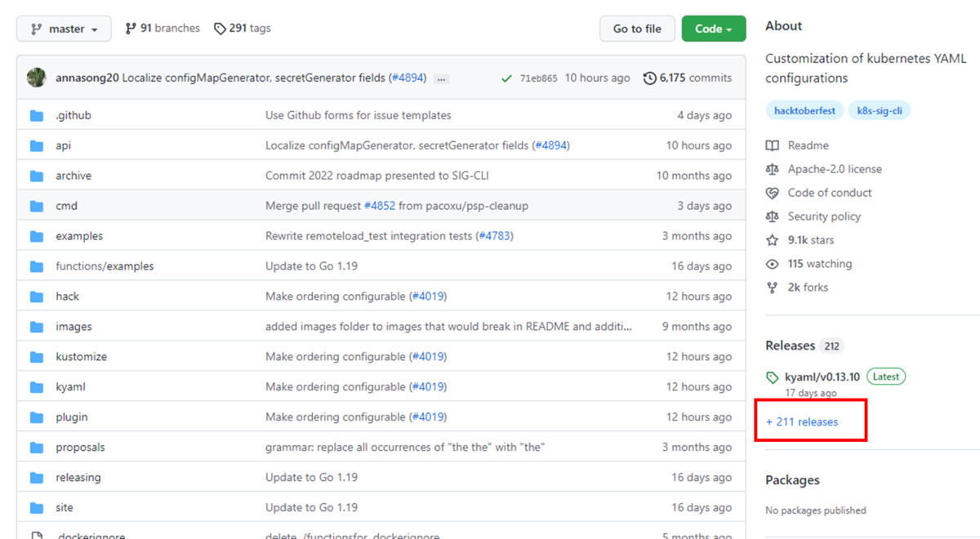Click the star icon next to 9.1k
Image resolution: width=980 pixels, height=539 pixels.
coord(773,240)
